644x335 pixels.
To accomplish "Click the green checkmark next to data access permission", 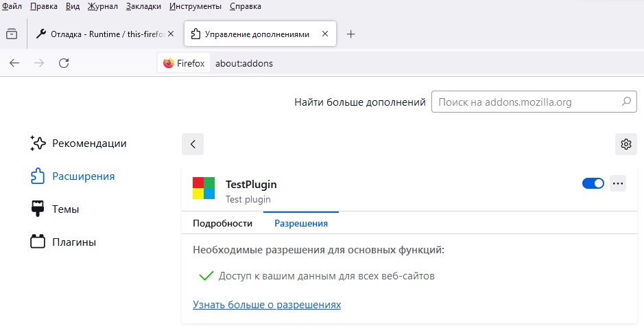I will point(206,276).
